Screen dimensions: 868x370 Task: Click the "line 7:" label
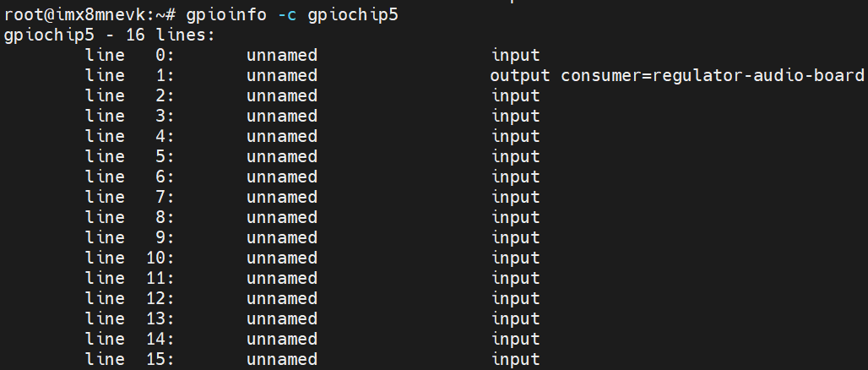point(129,198)
